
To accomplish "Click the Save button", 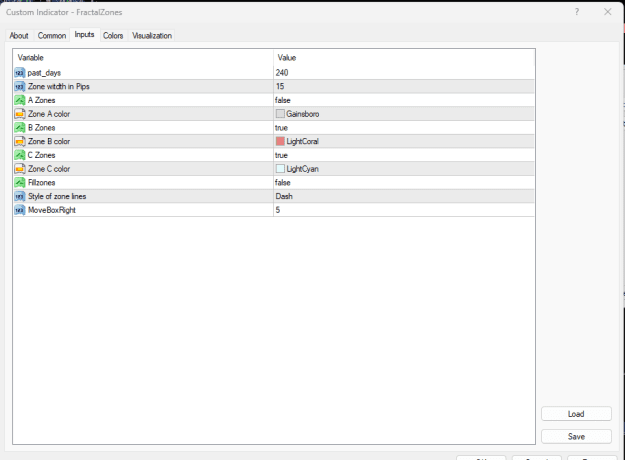I will pyautogui.click(x=576, y=436).
